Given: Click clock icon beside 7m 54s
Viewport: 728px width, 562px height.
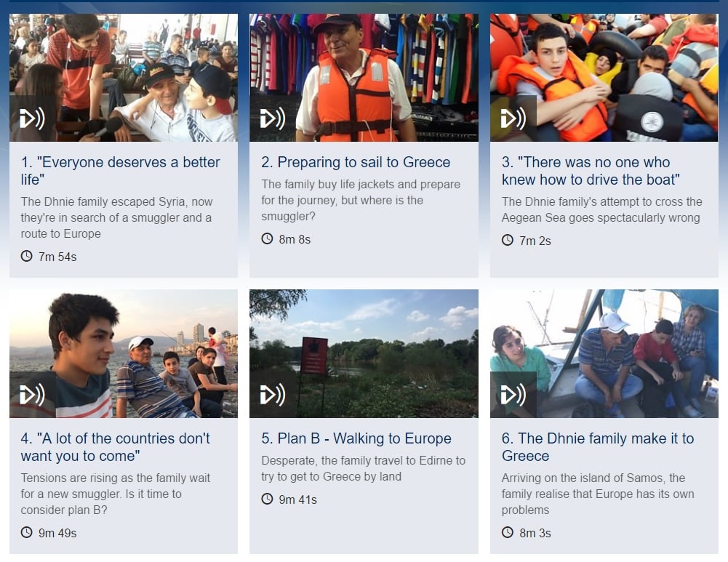Looking at the screenshot, I should pyautogui.click(x=26, y=256).
